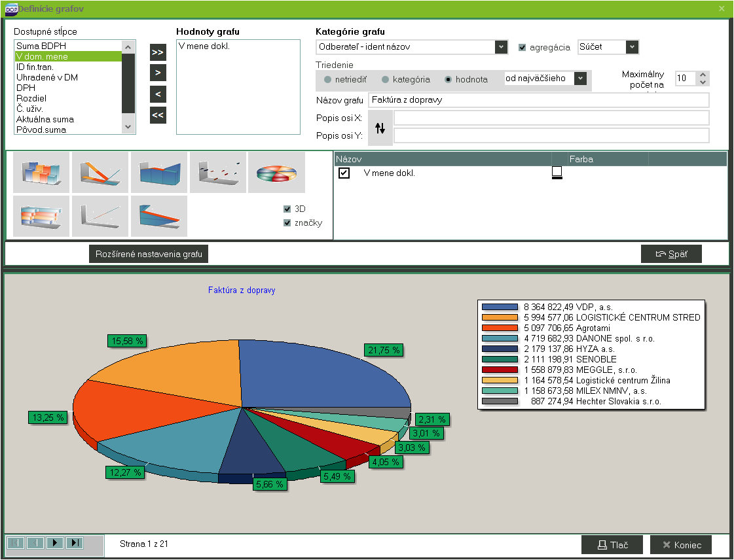This screenshot has width=734, height=560.
Task: Select the kategória sorting radio button
Action: click(386, 79)
